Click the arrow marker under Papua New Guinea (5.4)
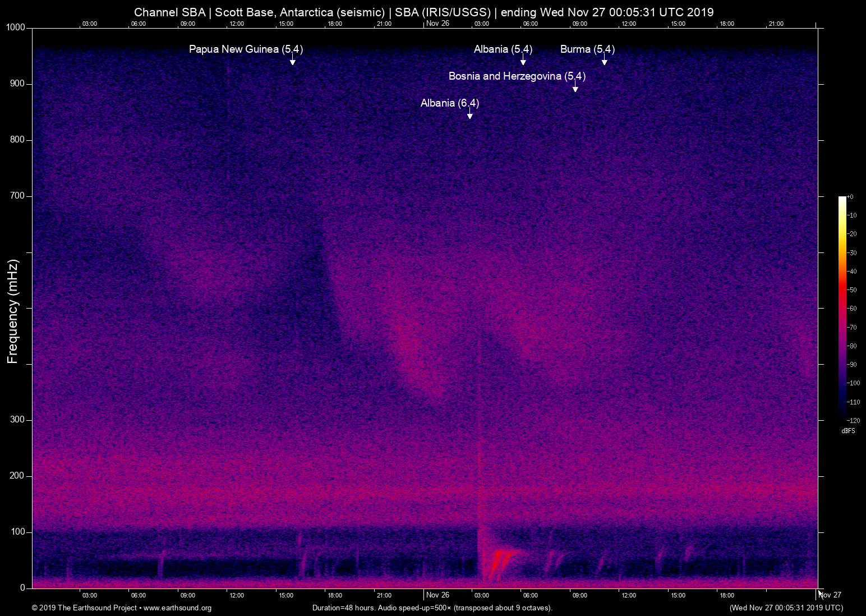Image resolution: width=866 pixels, height=616 pixels. tap(292, 61)
